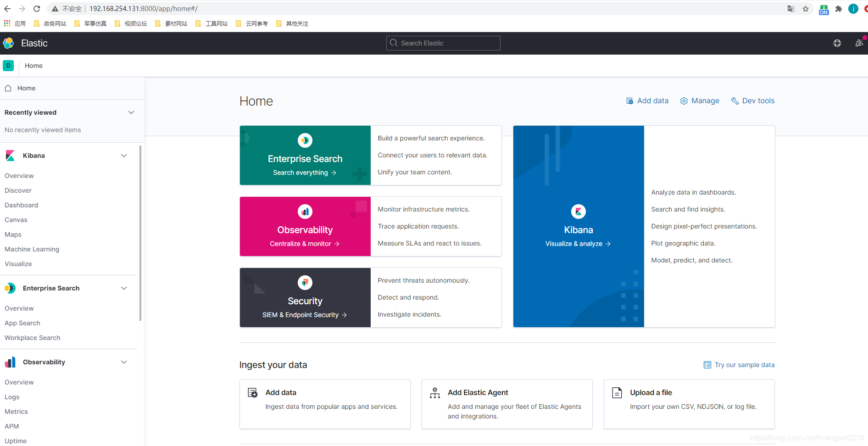The width and height of the screenshot is (868, 446).
Task: Click the Elastic logo icon
Action: 8,43
